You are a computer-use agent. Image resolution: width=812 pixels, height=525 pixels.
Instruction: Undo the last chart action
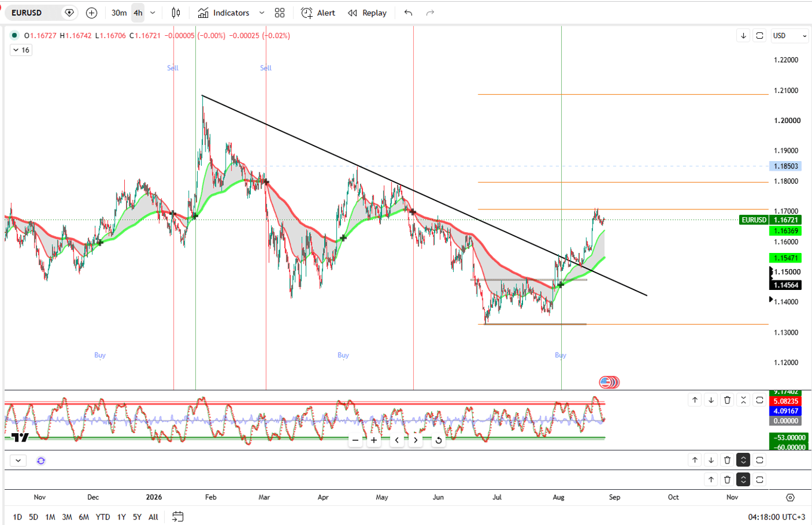click(x=408, y=13)
